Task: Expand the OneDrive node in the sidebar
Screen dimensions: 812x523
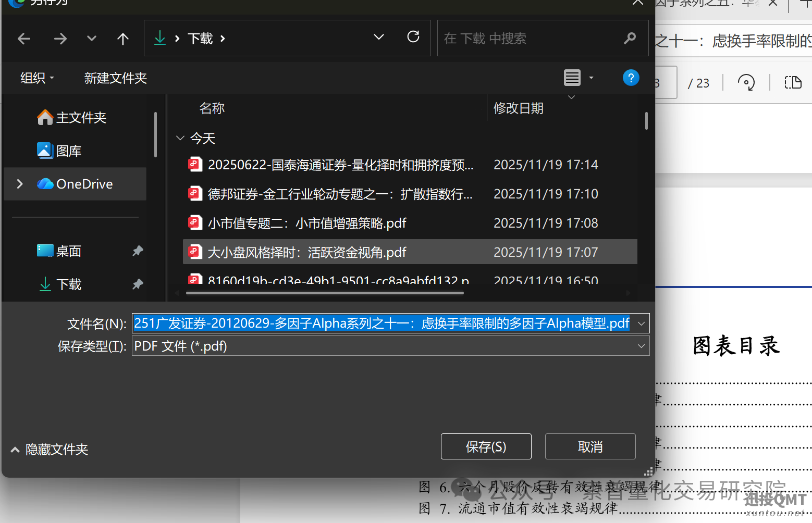Action: (x=19, y=183)
